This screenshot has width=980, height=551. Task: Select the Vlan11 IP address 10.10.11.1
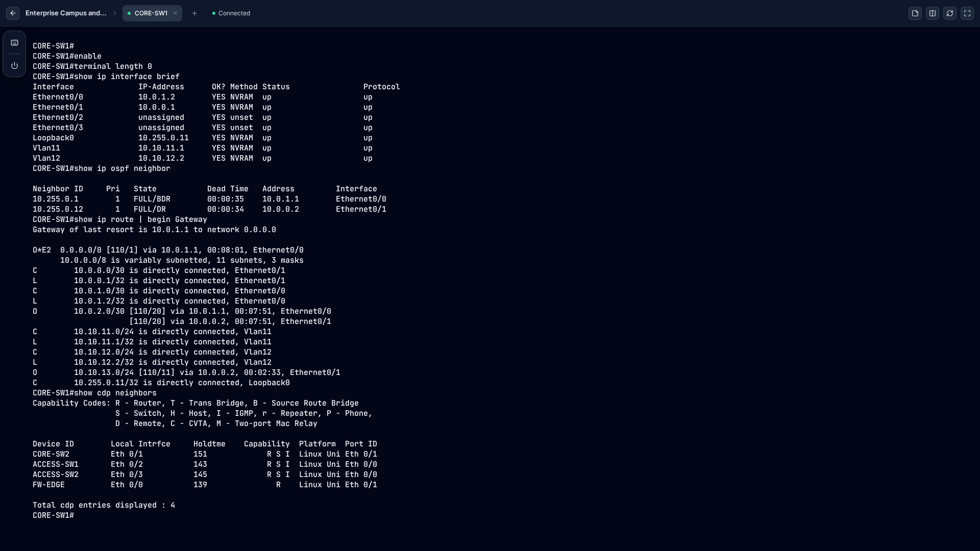pos(161,148)
